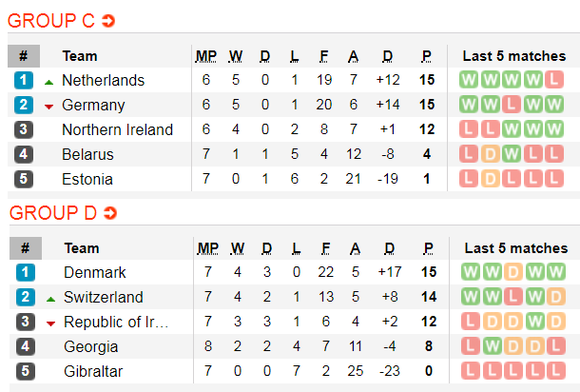
Task: Open the Gibraltar team link
Action: coord(93,372)
